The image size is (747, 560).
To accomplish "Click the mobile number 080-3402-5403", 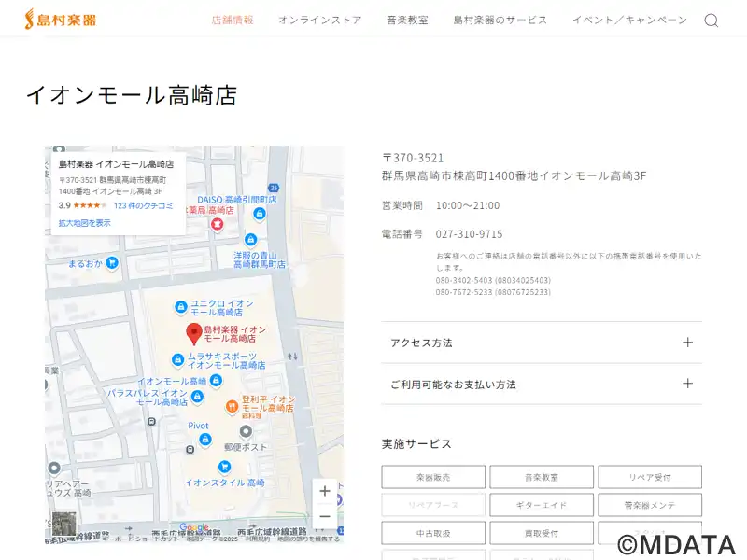I will coord(493,280).
